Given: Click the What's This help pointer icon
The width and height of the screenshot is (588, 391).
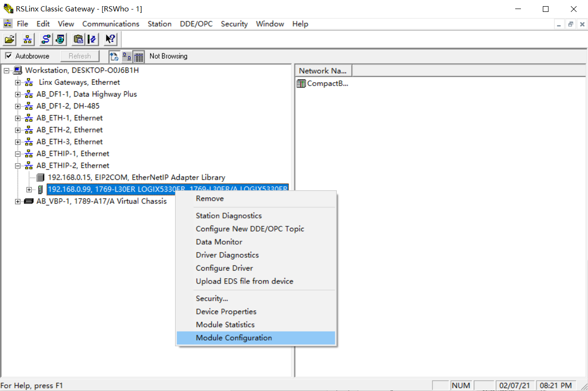Looking at the screenshot, I should click(x=110, y=39).
